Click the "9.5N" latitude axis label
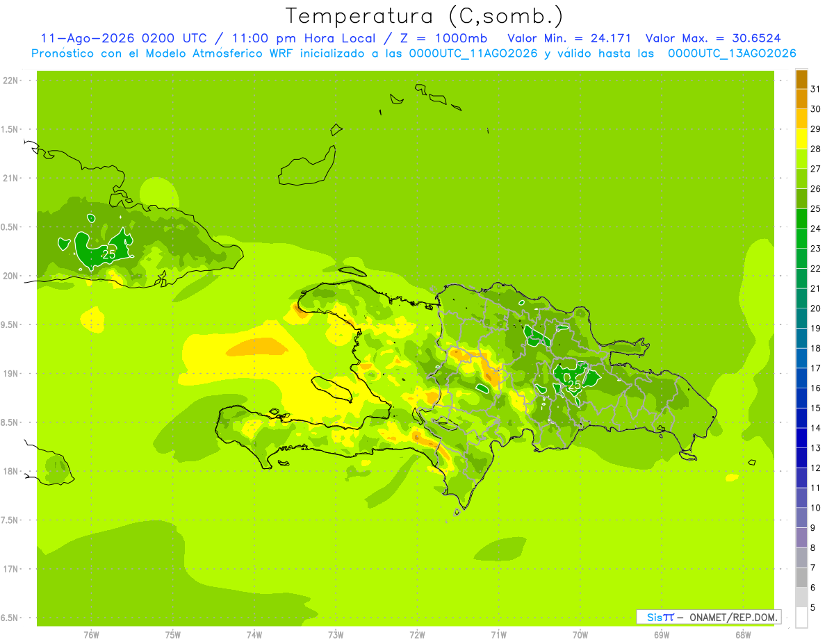The image size is (834, 644). pos(10,325)
